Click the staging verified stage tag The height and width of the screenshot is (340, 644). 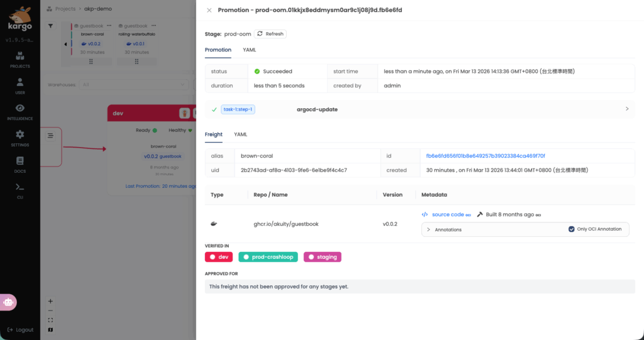pyautogui.click(x=323, y=257)
